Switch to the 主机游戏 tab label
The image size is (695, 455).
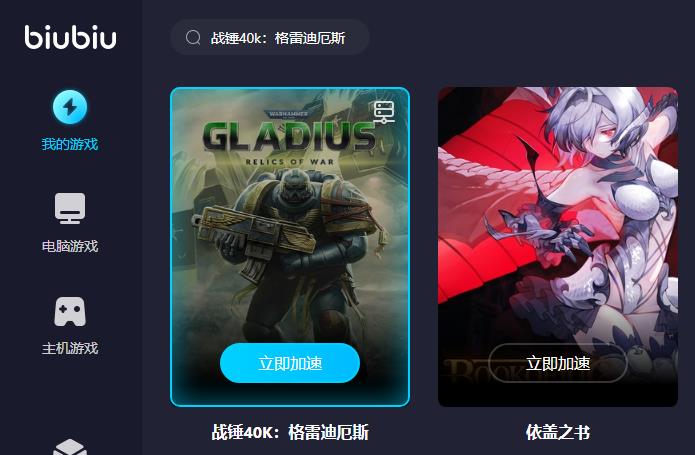coord(70,348)
